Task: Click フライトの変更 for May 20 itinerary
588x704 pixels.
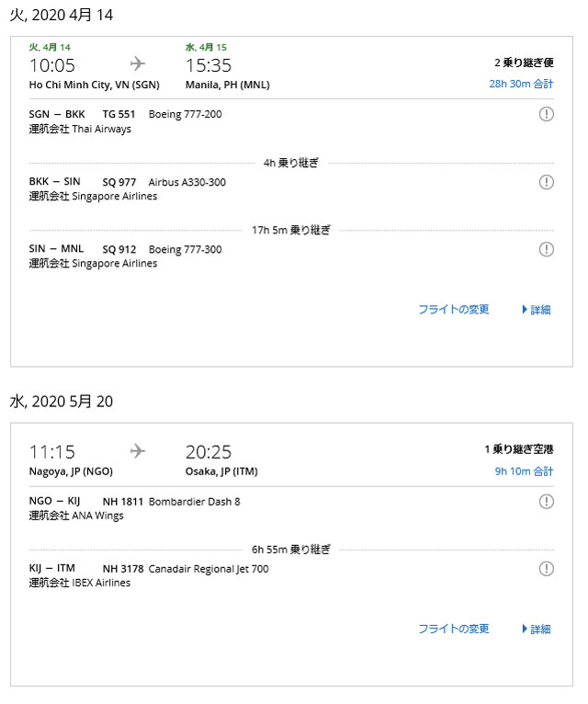Action: [x=454, y=629]
